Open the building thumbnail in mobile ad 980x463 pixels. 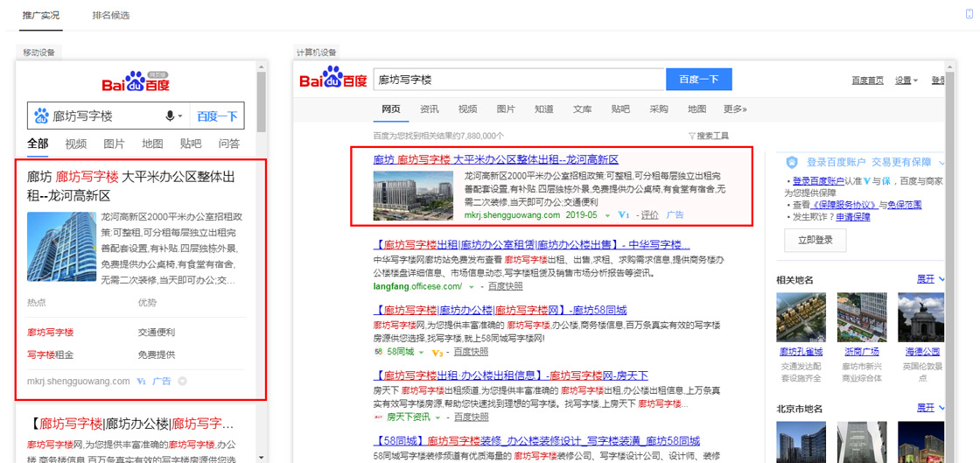point(61,247)
